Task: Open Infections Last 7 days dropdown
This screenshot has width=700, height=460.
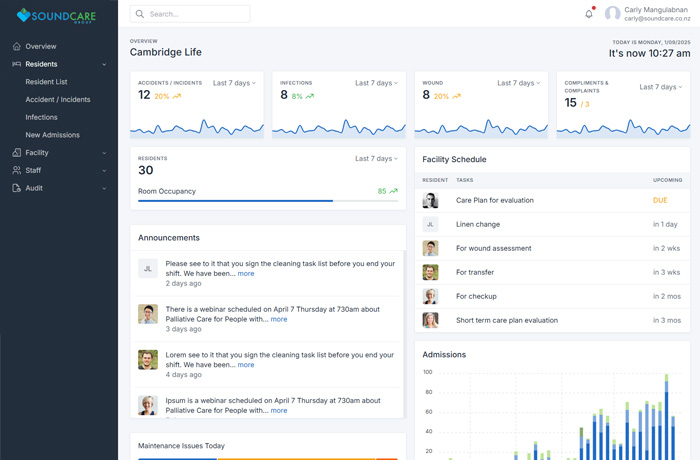Action: (x=376, y=83)
